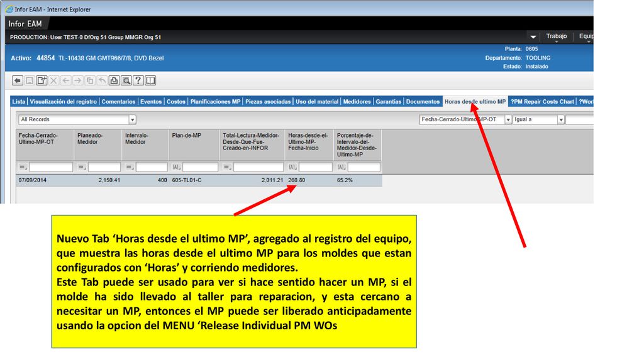Click the 2,150.41 planned meter value
The image size is (644, 362).
(109, 180)
